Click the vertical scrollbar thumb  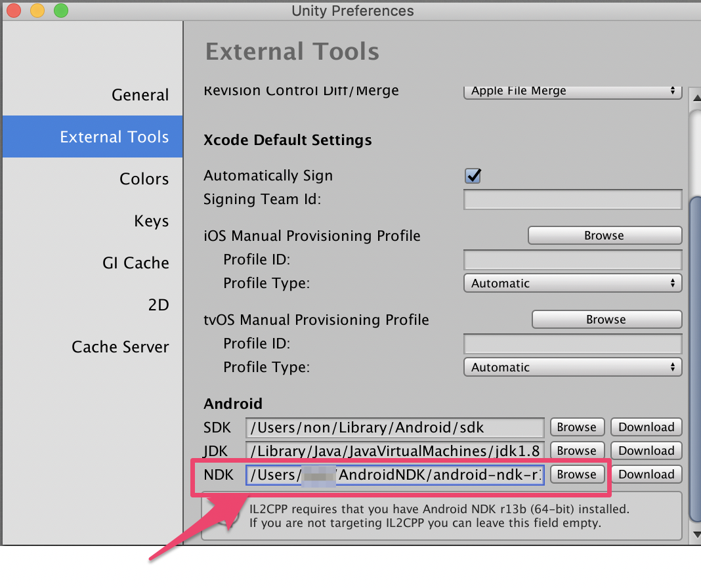(696, 360)
